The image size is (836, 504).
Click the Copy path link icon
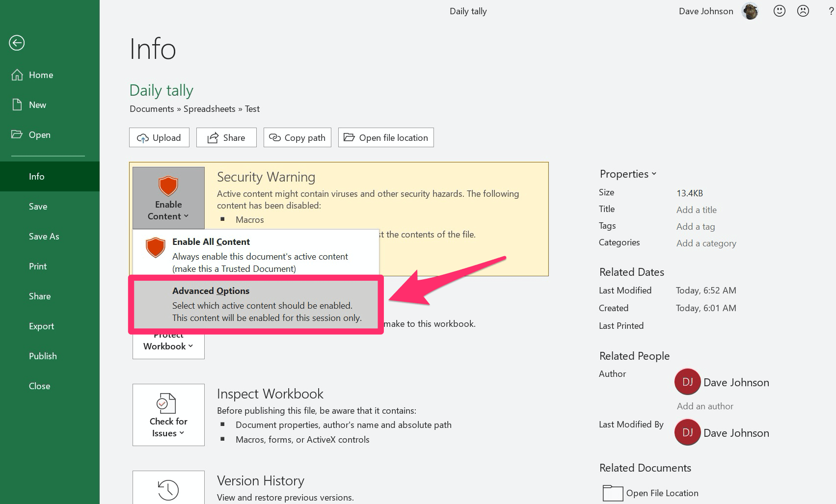pyautogui.click(x=274, y=137)
